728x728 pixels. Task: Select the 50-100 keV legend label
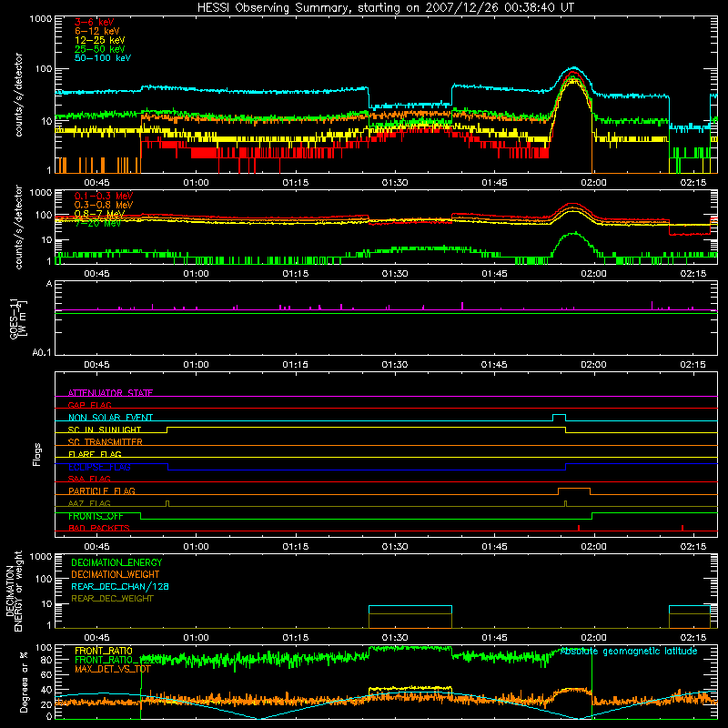(103, 58)
